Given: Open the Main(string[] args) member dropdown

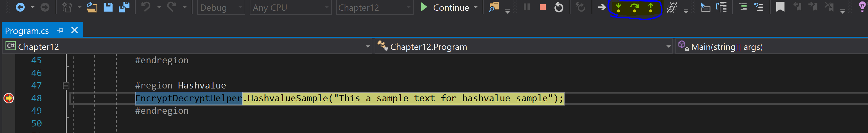Looking at the screenshot, I should pyautogui.click(x=772, y=47).
